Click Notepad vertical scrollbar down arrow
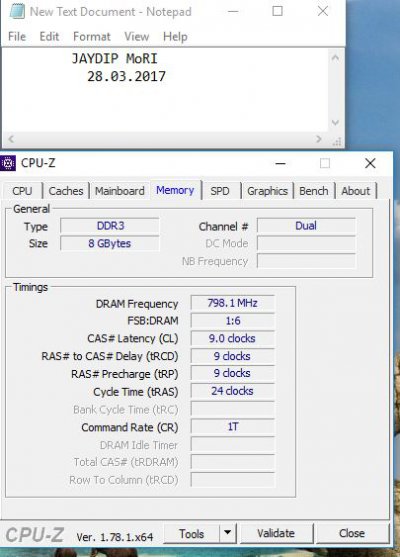The image size is (400, 557). click(x=335, y=123)
